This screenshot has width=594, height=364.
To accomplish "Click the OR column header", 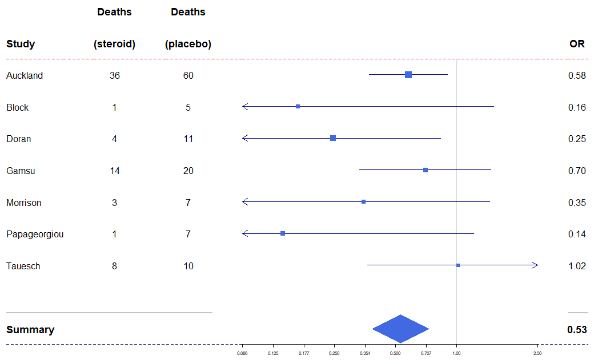I will [x=577, y=44].
